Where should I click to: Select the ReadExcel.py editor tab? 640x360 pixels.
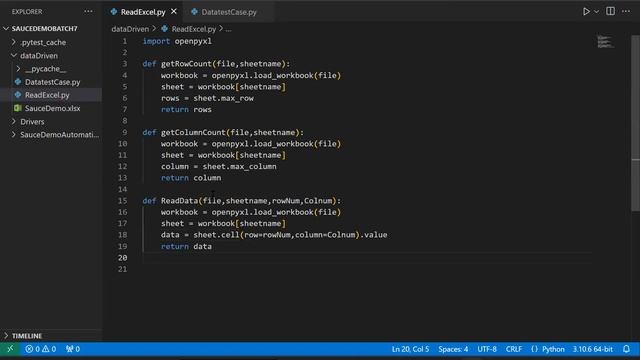[142, 12]
